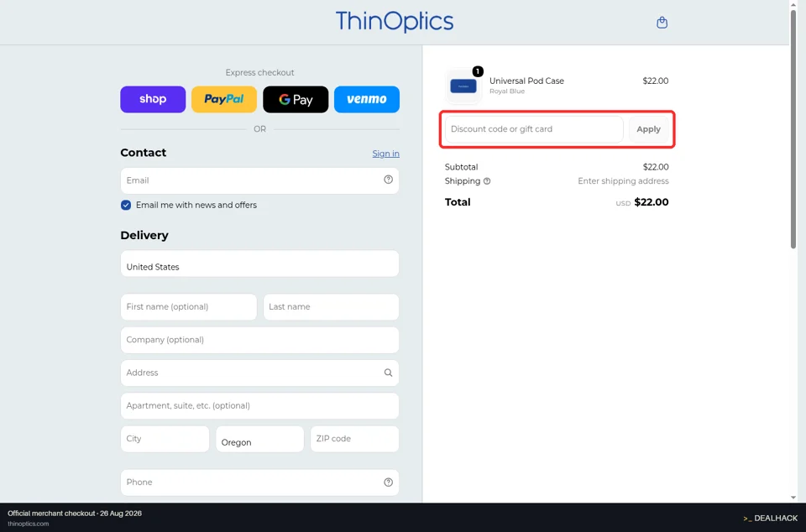This screenshot has width=806, height=532.
Task: Click the address search magnifier icon
Action: (388, 373)
